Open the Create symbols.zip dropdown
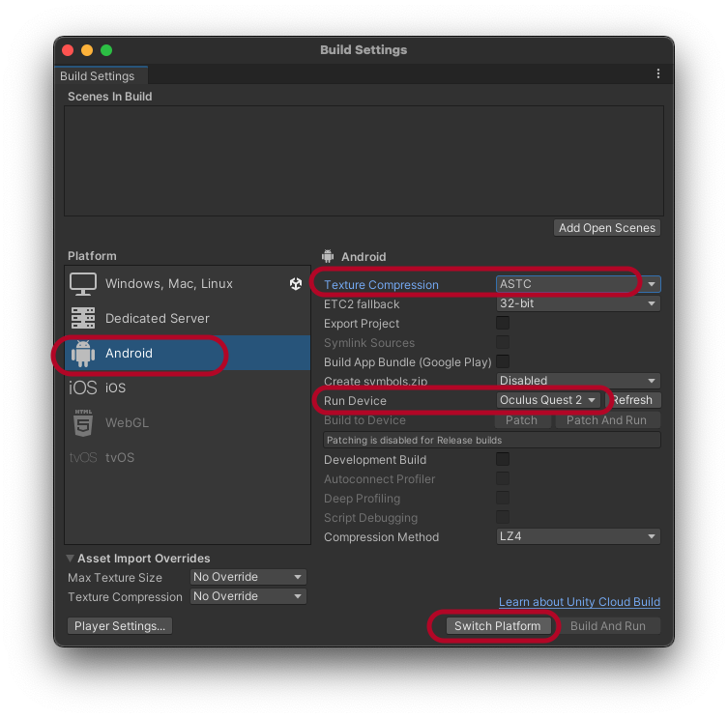Viewport: 728px width, 718px height. point(578,381)
